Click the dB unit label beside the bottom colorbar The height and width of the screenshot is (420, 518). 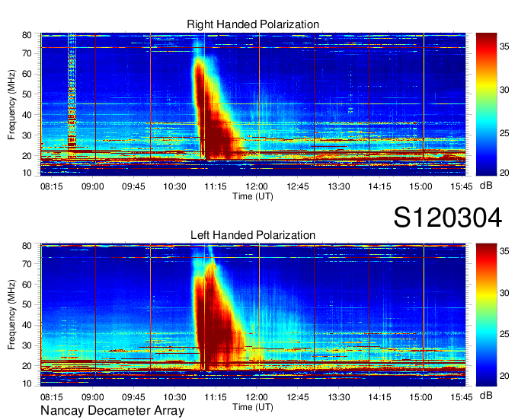[x=486, y=395]
